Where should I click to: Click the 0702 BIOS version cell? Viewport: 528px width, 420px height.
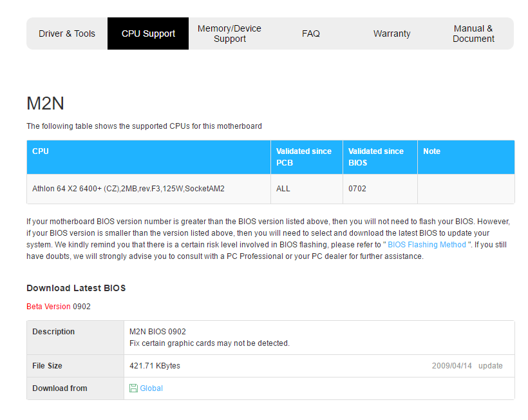click(380, 189)
